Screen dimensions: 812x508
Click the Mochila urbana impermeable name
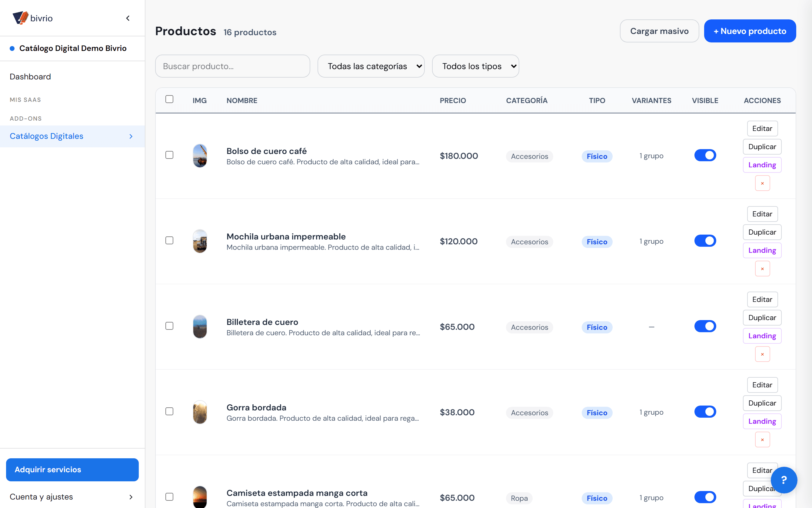(x=286, y=236)
